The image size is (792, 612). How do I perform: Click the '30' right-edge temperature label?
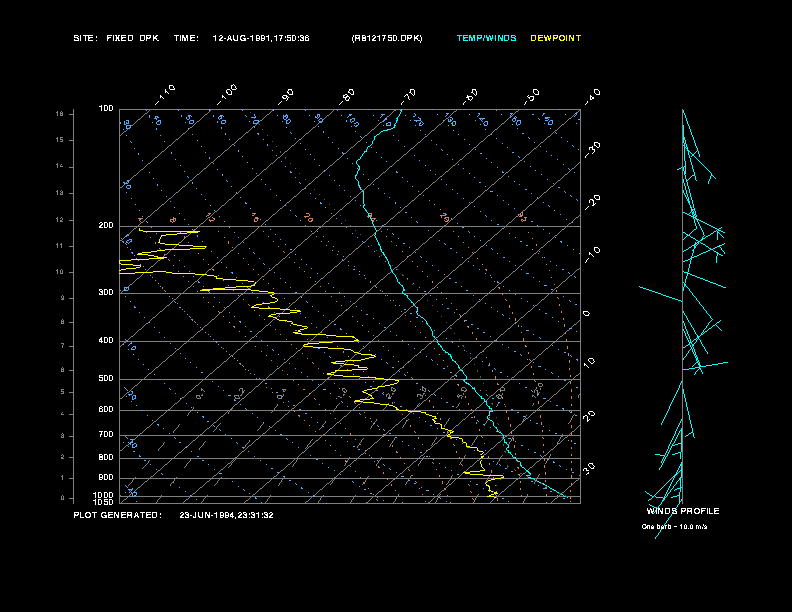[589, 468]
